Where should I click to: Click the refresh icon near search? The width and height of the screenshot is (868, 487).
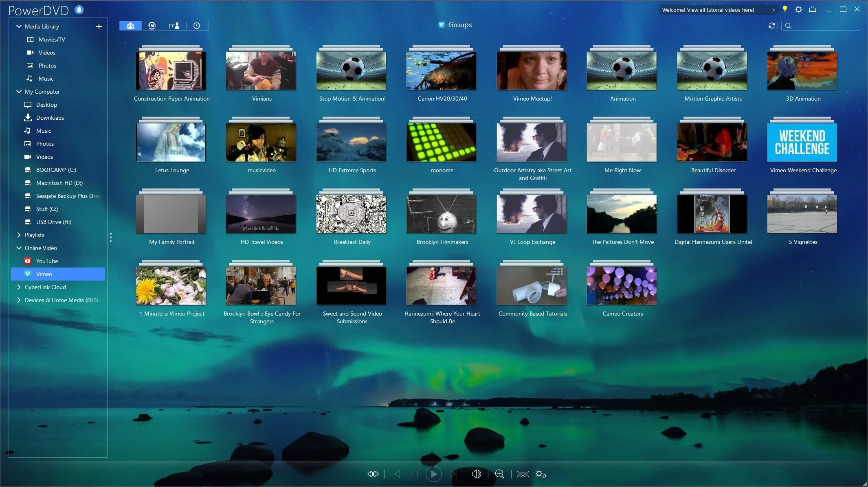(x=771, y=26)
